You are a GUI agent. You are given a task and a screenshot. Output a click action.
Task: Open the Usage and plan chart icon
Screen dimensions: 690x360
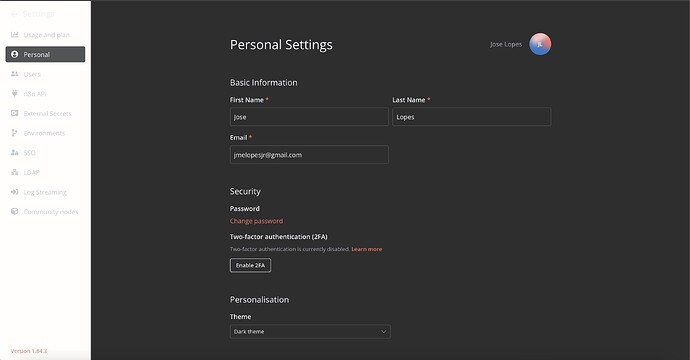coord(15,35)
